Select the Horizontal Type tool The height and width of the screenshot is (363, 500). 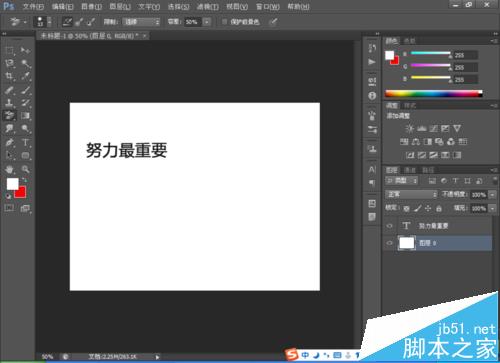[25, 142]
